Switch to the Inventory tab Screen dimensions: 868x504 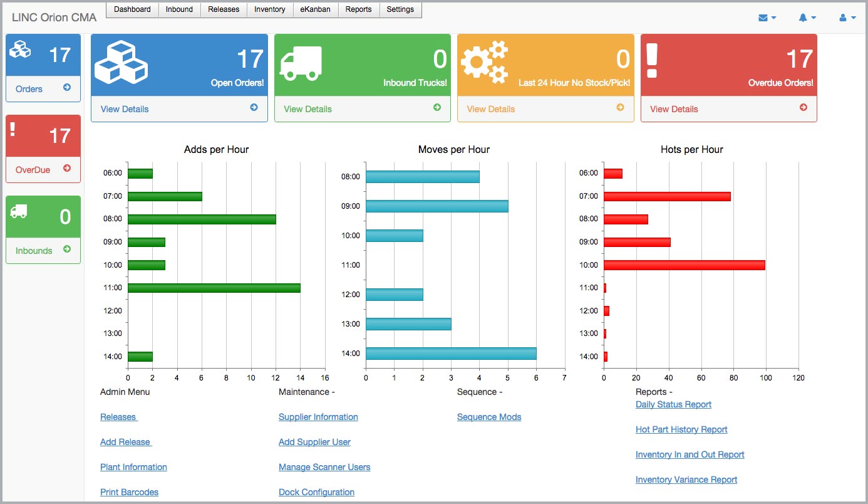click(270, 9)
